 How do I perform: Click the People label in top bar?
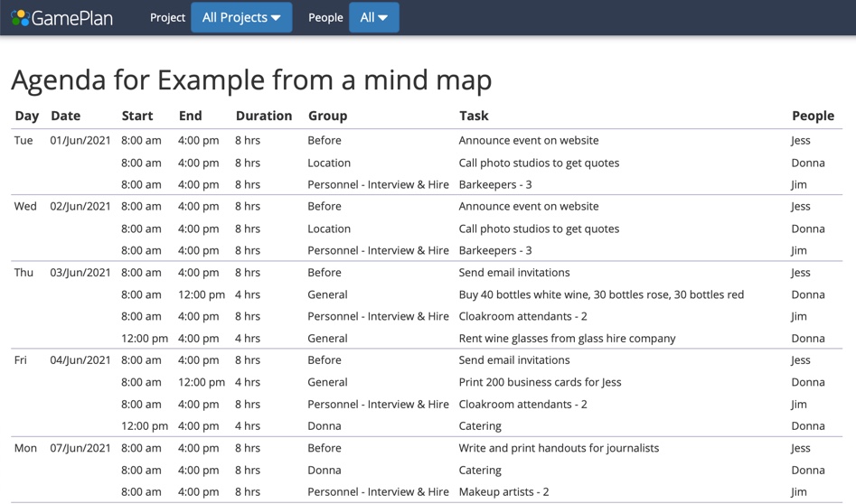pyautogui.click(x=325, y=17)
